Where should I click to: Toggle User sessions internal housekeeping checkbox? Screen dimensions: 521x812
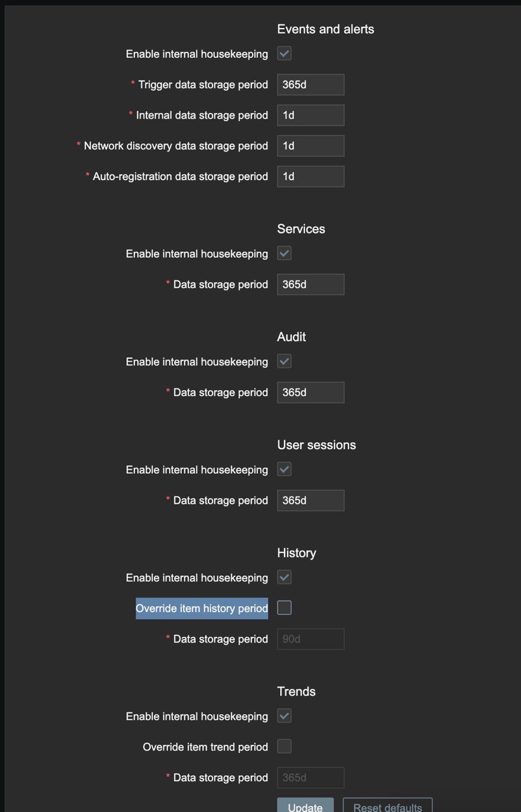pyautogui.click(x=285, y=469)
